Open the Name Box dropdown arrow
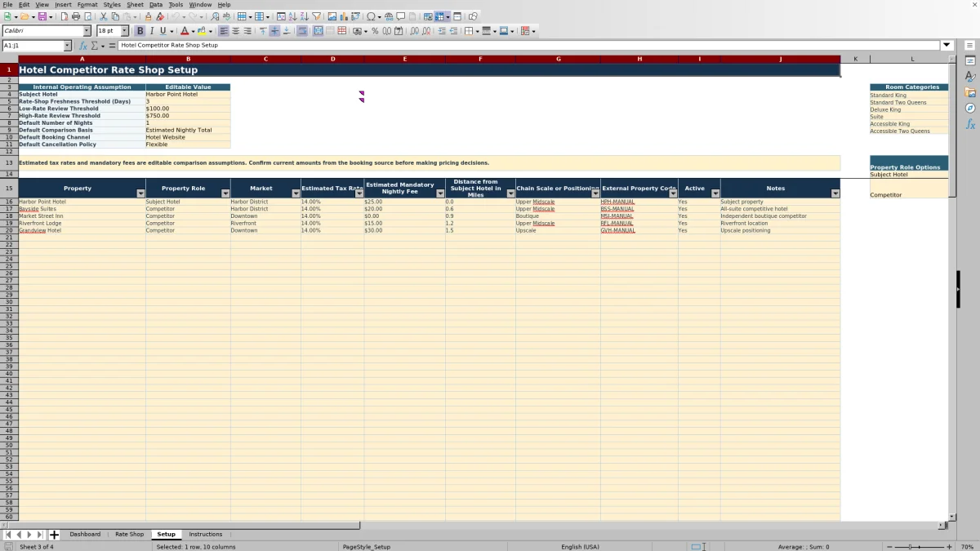The height and width of the screenshot is (551, 980). [67, 46]
